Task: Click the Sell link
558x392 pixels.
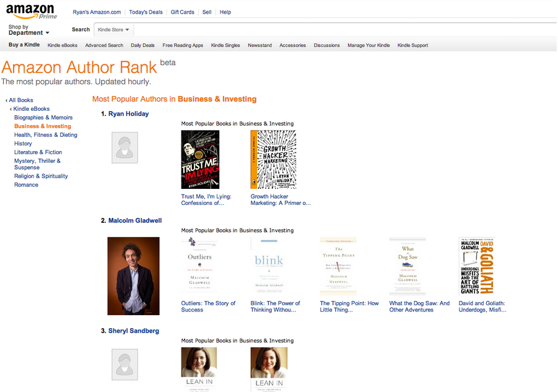Action: coord(207,12)
